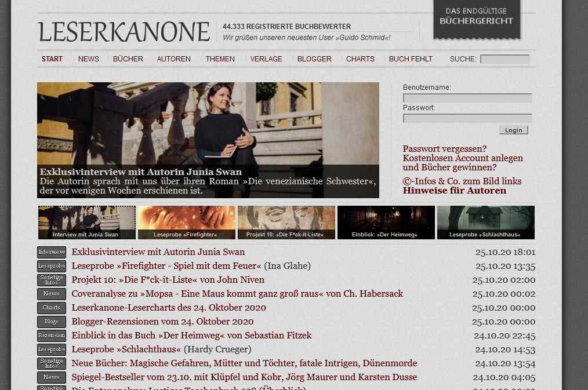Open the CHARTS menu item
The image size is (588, 390).
click(360, 59)
